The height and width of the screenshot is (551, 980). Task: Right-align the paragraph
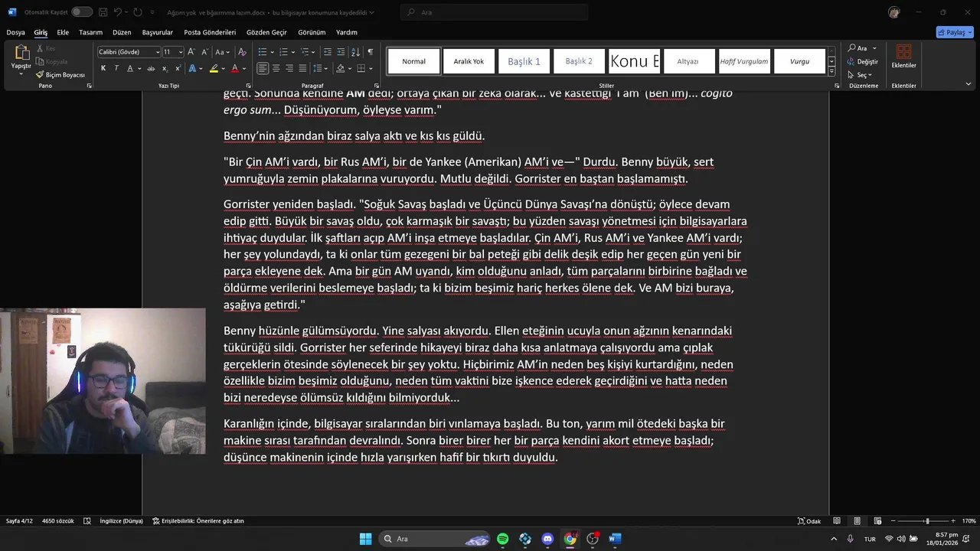[x=289, y=68]
